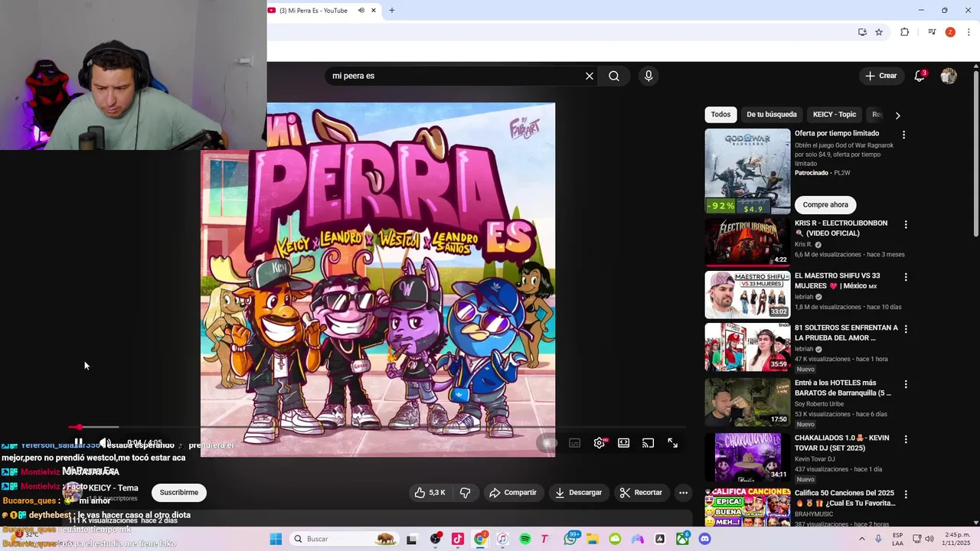This screenshot has height=551, width=980.
Task: Select the KEICY - Topic chip
Action: click(x=835, y=115)
